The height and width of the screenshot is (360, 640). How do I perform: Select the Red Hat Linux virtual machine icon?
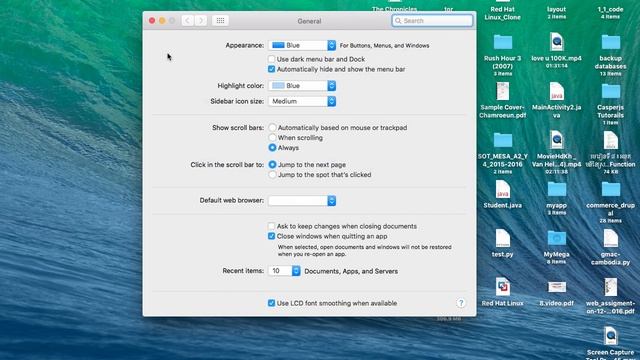click(x=502, y=287)
